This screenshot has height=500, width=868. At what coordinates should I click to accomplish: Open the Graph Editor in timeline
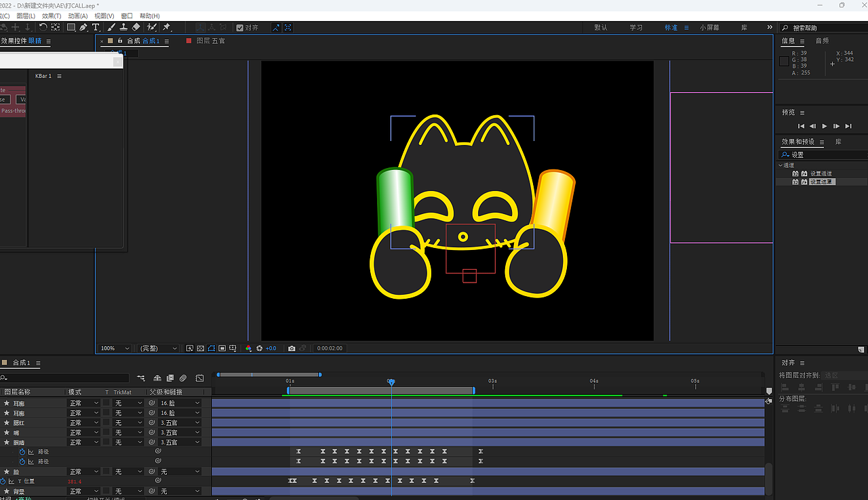(x=200, y=378)
